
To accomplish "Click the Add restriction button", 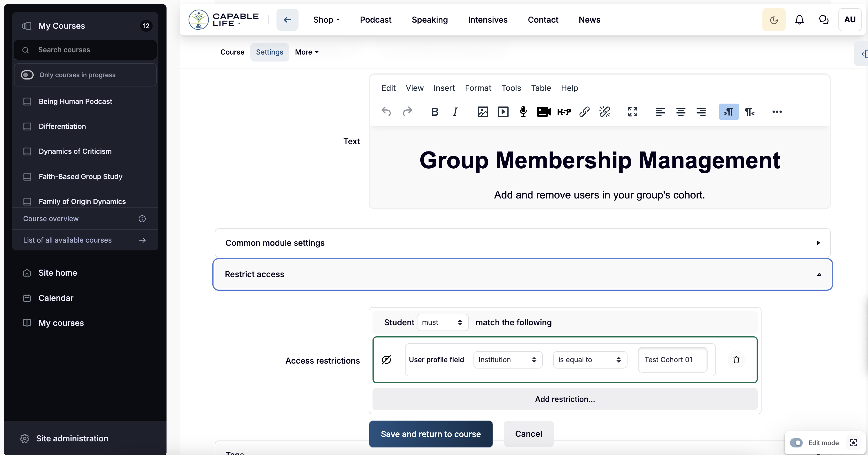I will click(x=565, y=399).
